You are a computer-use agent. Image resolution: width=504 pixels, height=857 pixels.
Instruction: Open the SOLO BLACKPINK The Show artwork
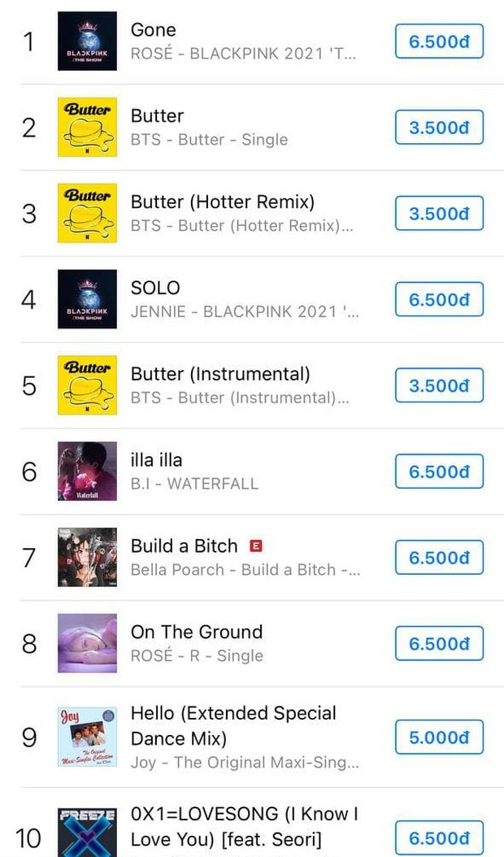[87, 300]
